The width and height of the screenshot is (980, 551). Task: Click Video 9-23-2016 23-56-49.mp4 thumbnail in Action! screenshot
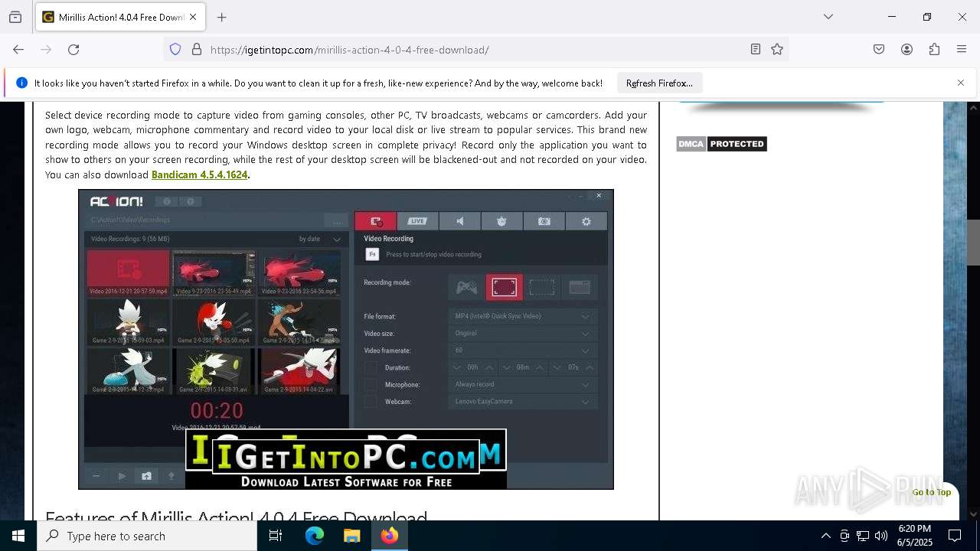[x=214, y=272]
